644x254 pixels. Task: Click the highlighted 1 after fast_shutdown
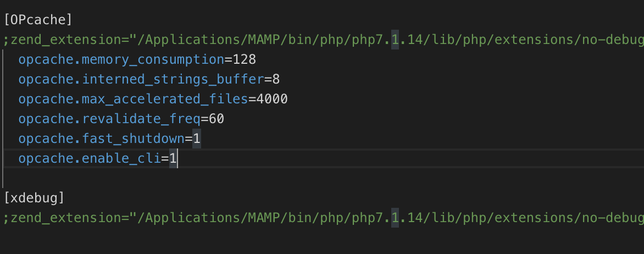(x=197, y=139)
